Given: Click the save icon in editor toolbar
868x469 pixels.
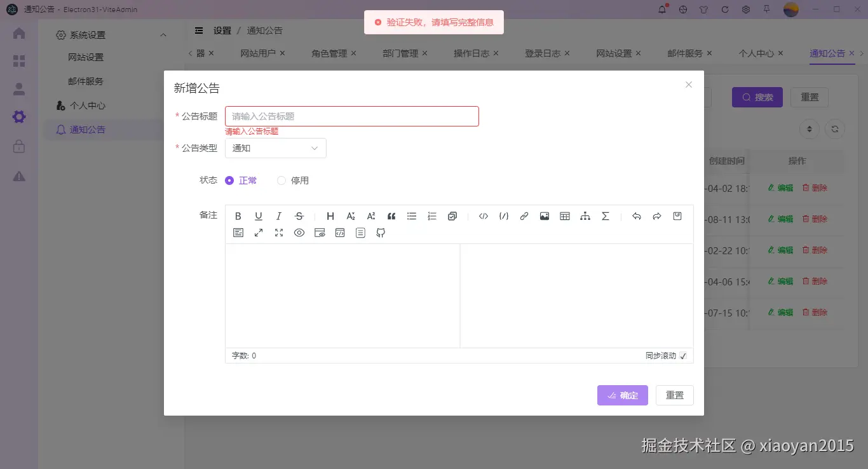Looking at the screenshot, I should pyautogui.click(x=677, y=216).
